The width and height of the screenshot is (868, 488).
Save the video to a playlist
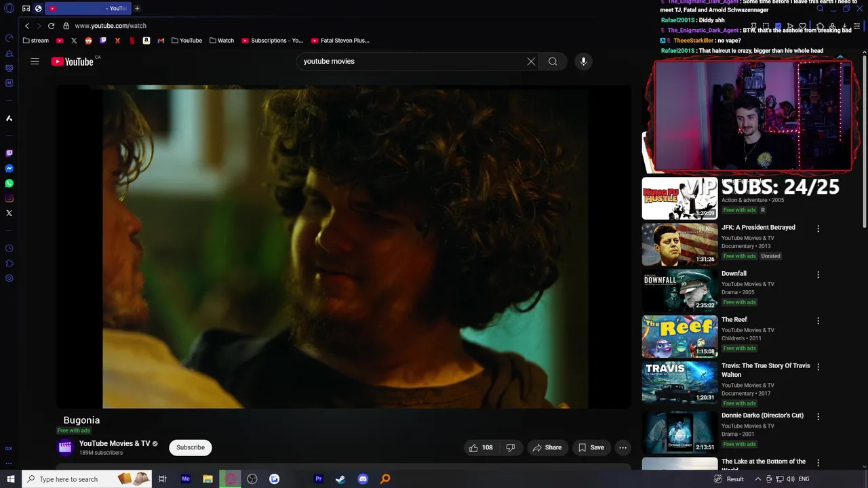click(x=591, y=447)
